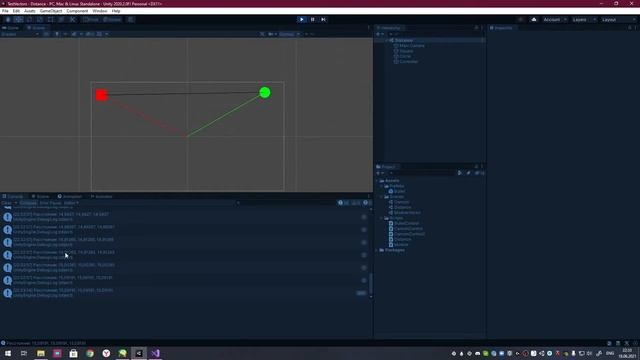Collapse the Assets folder in Project
The width and height of the screenshot is (640, 360).
(377, 180)
